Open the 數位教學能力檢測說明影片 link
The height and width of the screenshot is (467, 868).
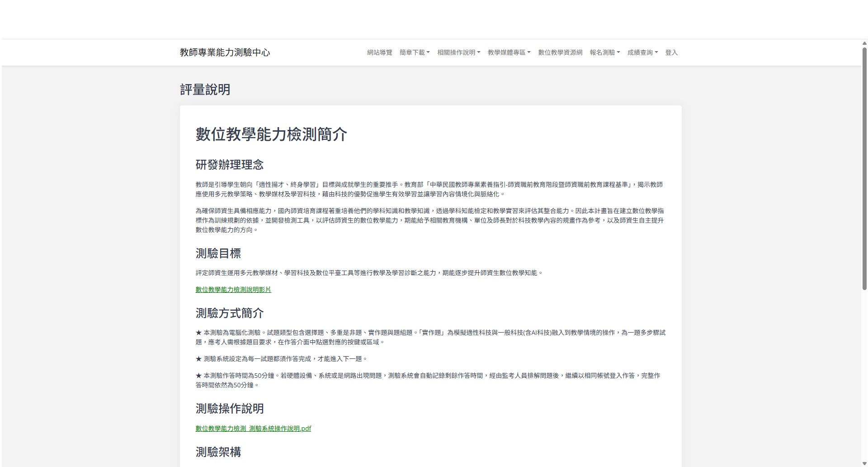[x=233, y=290]
